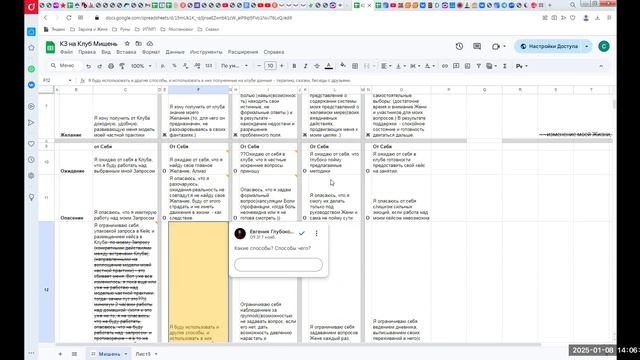640x360 pixels.
Task: Open WhatsApp in Opera sidebar
Action: 31,69
